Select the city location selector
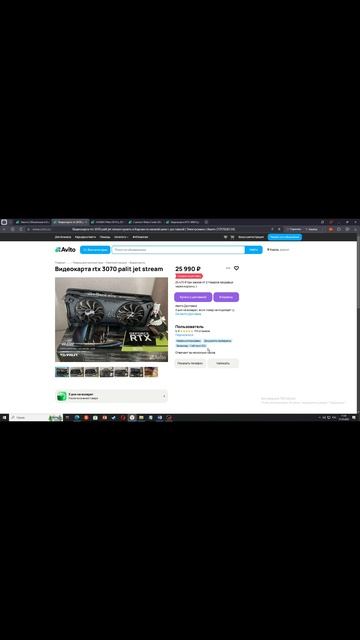Screen dimensions: 360x640 pyautogui.click(x=278, y=249)
